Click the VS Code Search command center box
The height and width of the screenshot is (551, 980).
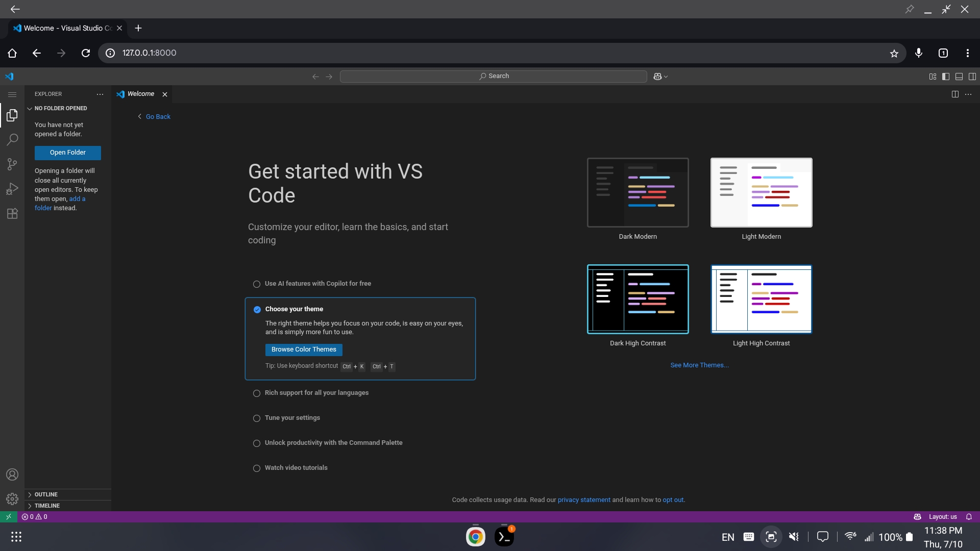point(494,77)
